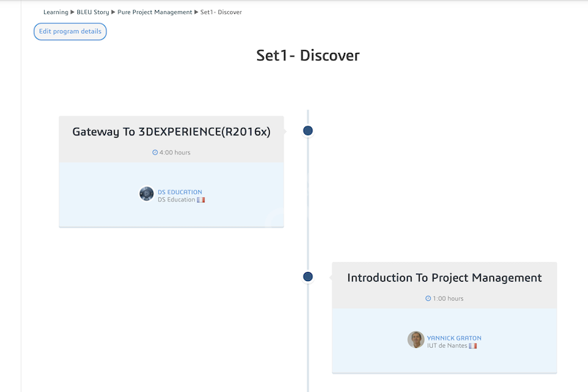
Task: Click the breadcrumb arrow after Learning
Action: point(72,12)
